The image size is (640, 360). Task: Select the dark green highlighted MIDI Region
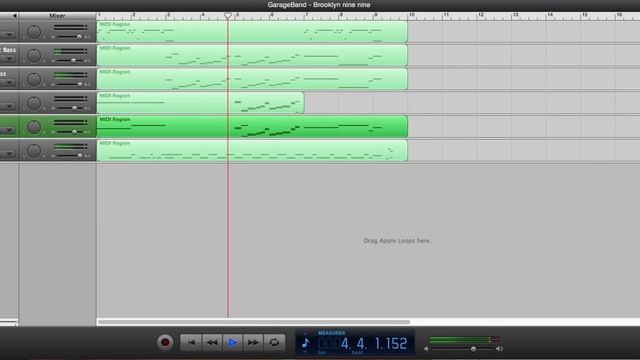pyautogui.click(x=252, y=127)
